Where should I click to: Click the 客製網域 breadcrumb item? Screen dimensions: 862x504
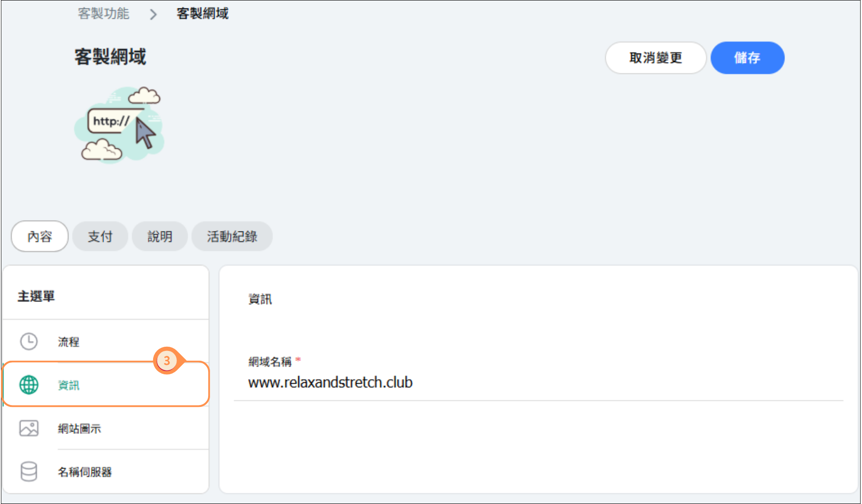pyautogui.click(x=203, y=14)
